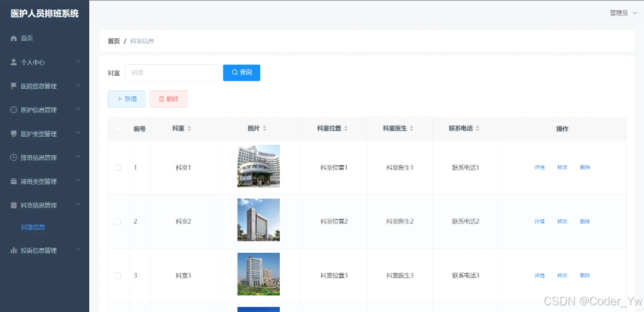Open 投诉信息管理 in the sidebar
The image size is (644, 312).
click(x=44, y=251)
